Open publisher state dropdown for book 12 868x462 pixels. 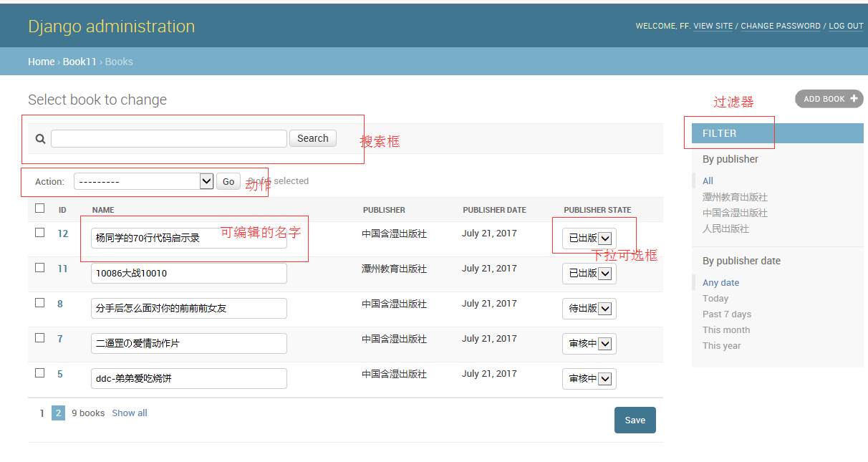[x=589, y=239]
